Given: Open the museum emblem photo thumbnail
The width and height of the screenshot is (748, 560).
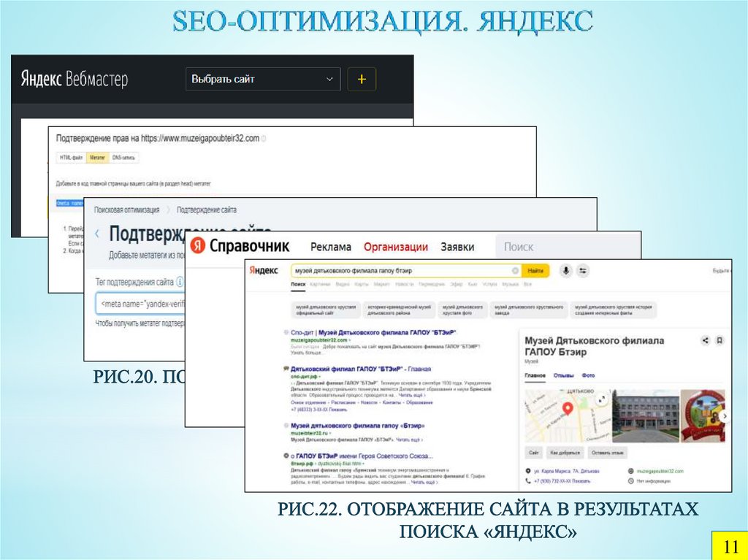Looking at the screenshot, I should [703, 416].
